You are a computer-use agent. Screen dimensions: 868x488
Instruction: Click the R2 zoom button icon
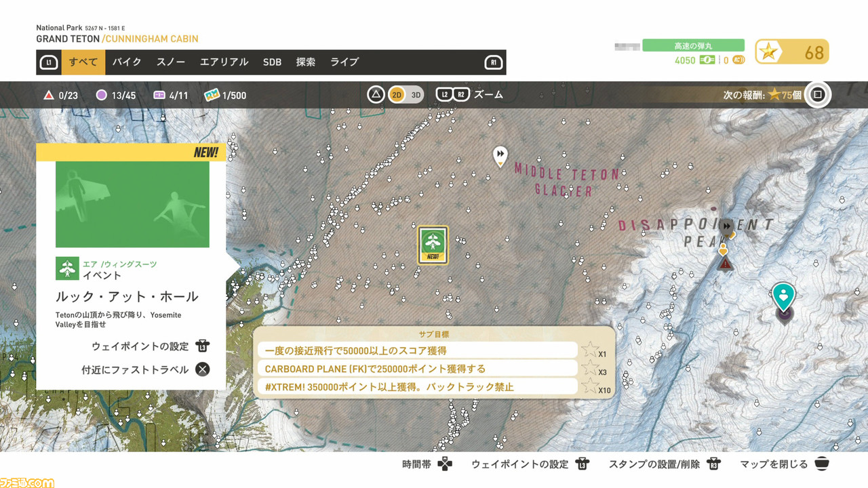click(x=461, y=94)
